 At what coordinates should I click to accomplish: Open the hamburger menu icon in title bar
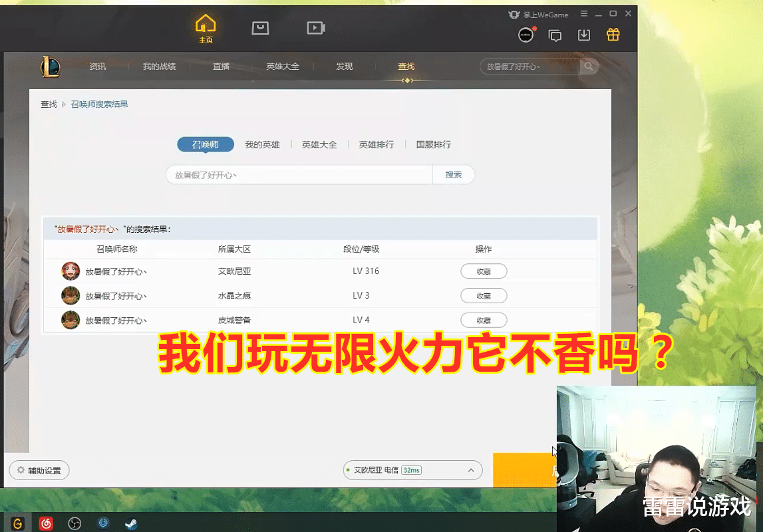[584, 13]
